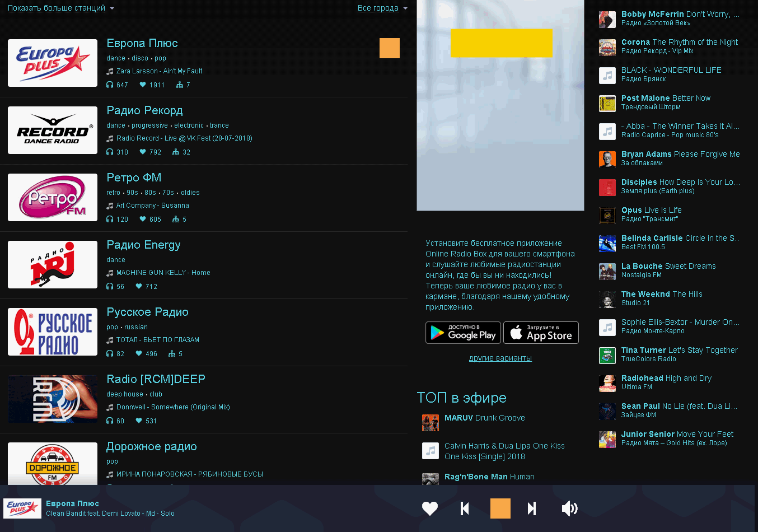Open Opus Live Is Life track
Screen dimensions: 758x532
click(x=652, y=210)
